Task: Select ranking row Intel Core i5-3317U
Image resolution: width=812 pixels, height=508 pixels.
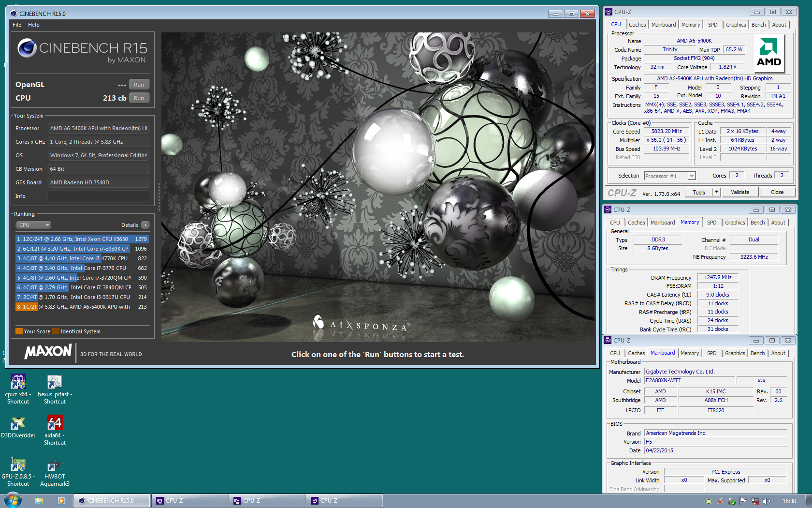Action: 82,297
